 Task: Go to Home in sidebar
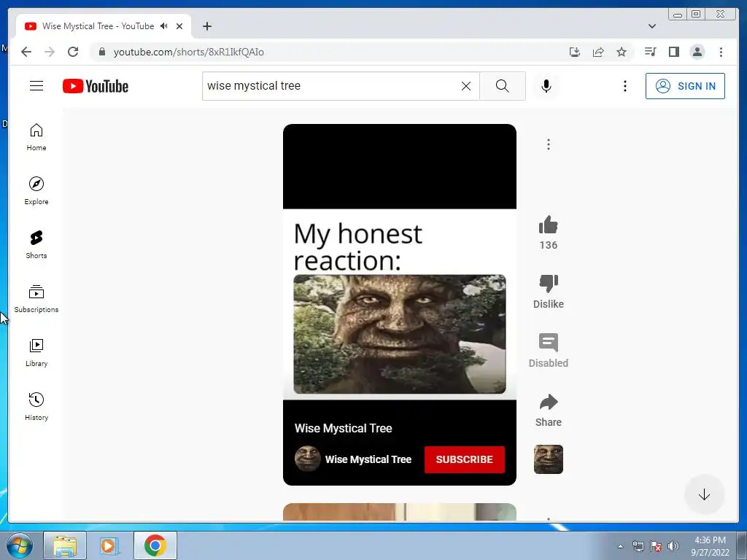(36, 137)
